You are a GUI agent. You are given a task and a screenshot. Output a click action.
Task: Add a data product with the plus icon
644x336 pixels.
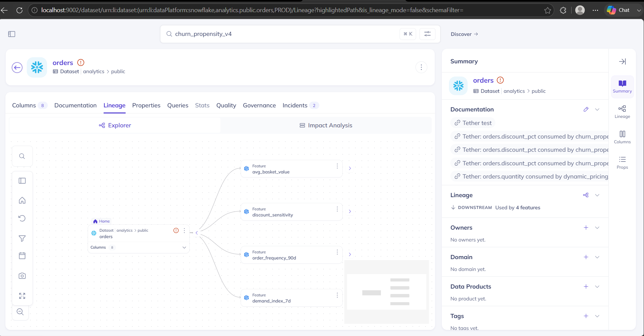coord(586,287)
